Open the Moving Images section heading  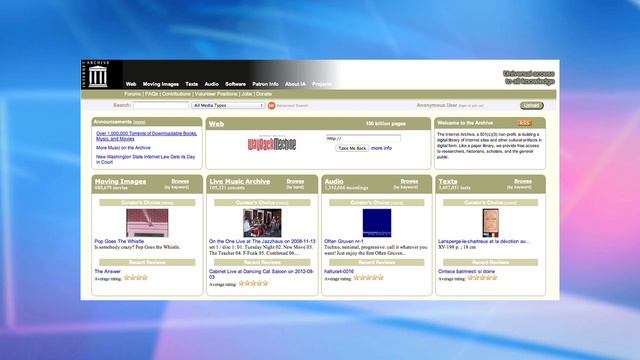(120, 181)
